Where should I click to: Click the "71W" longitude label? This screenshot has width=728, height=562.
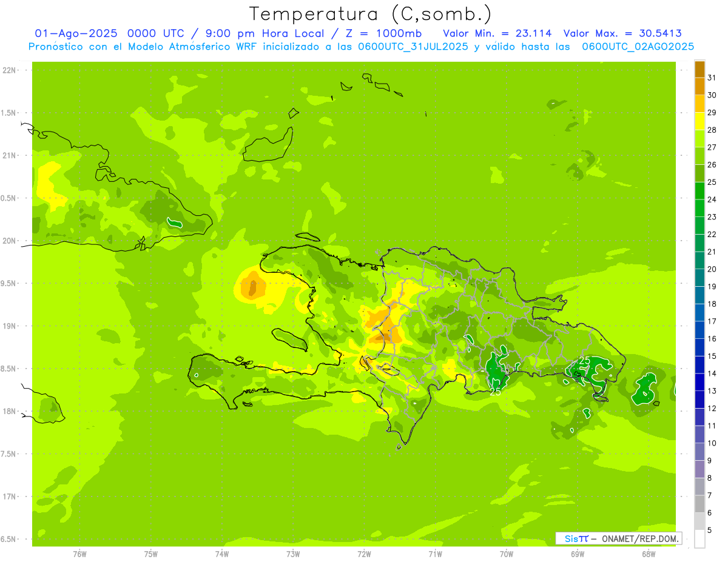[x=435, y=554]
